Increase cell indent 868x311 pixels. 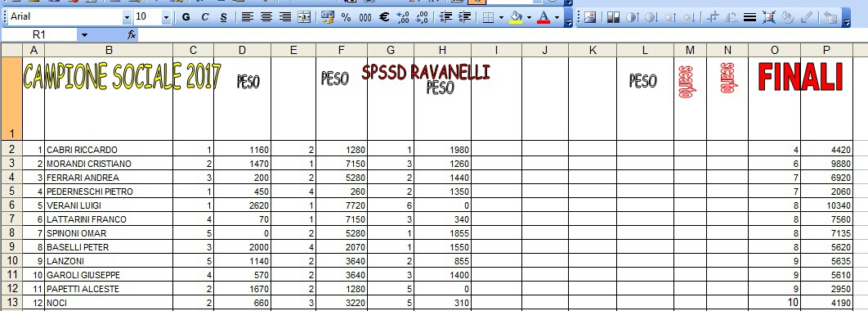click(464, 17)
